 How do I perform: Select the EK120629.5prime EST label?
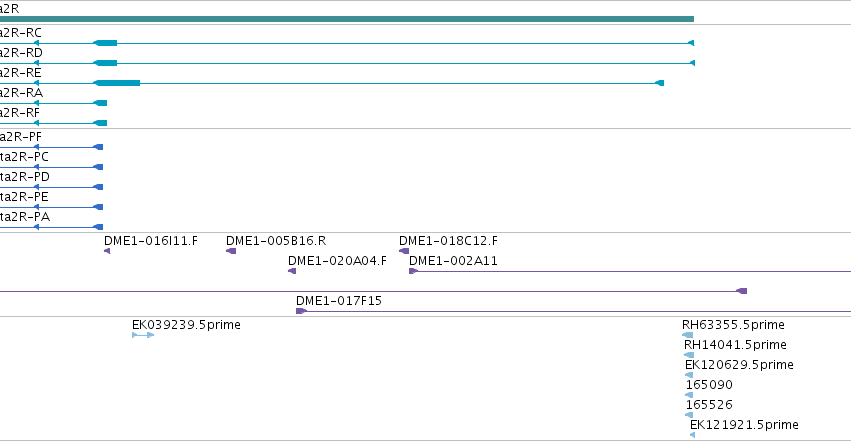[739, 365]
